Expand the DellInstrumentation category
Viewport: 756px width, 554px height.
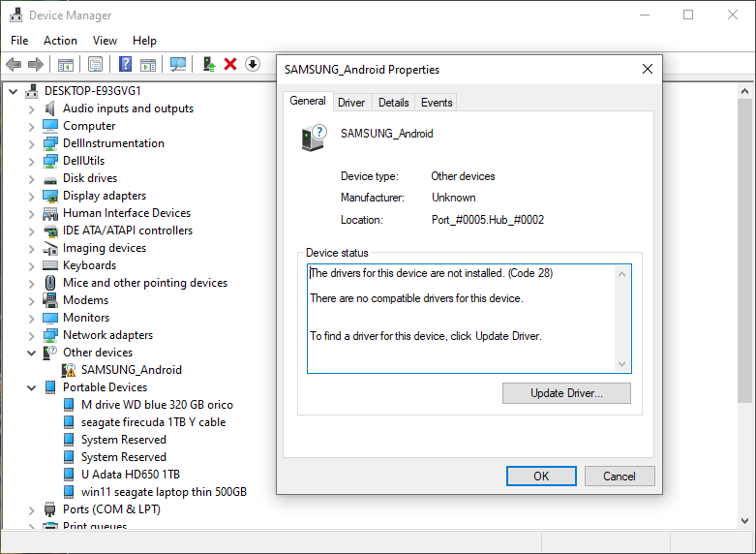31,144
